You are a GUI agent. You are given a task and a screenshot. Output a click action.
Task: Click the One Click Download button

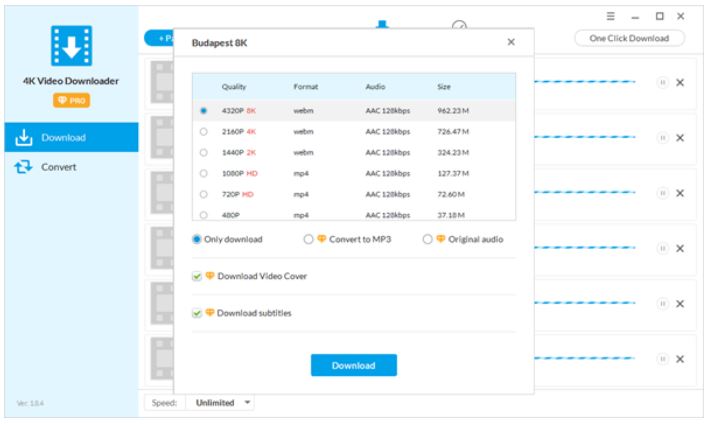[x=629, y=38]
